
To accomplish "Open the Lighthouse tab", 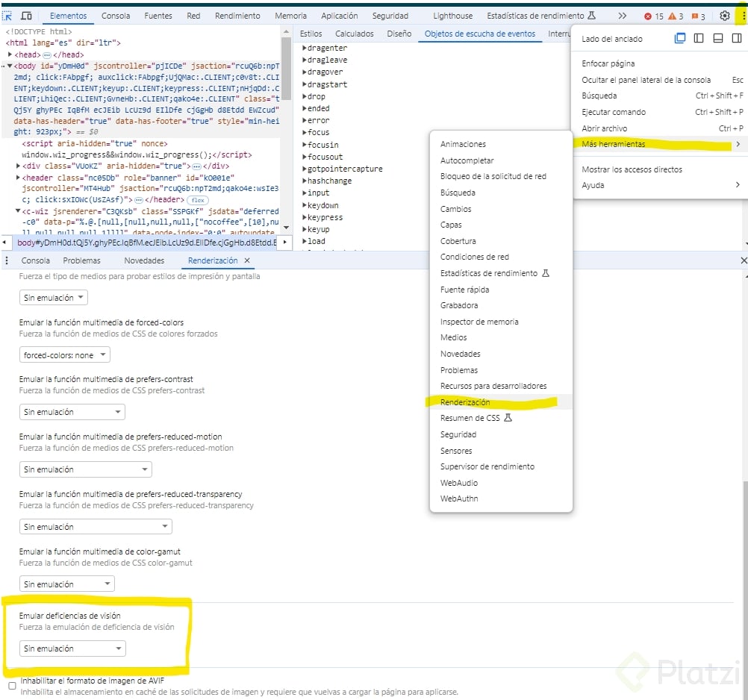I will pos(452,16).
